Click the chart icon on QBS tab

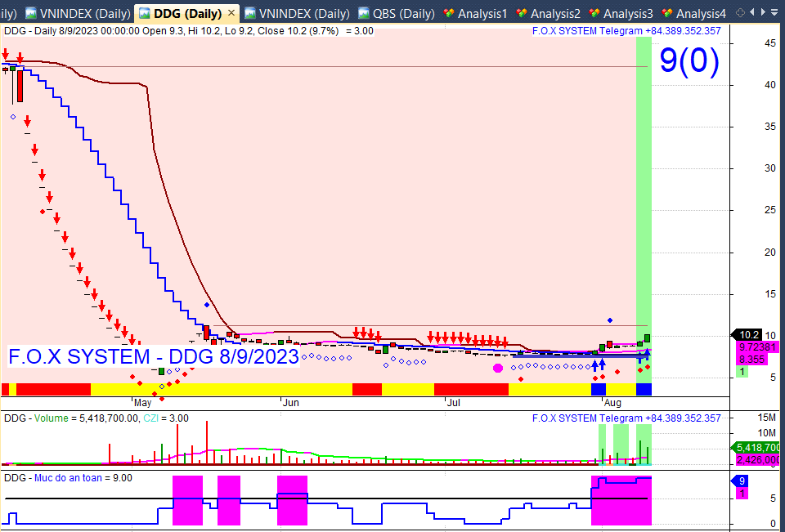tap(365, 13)
